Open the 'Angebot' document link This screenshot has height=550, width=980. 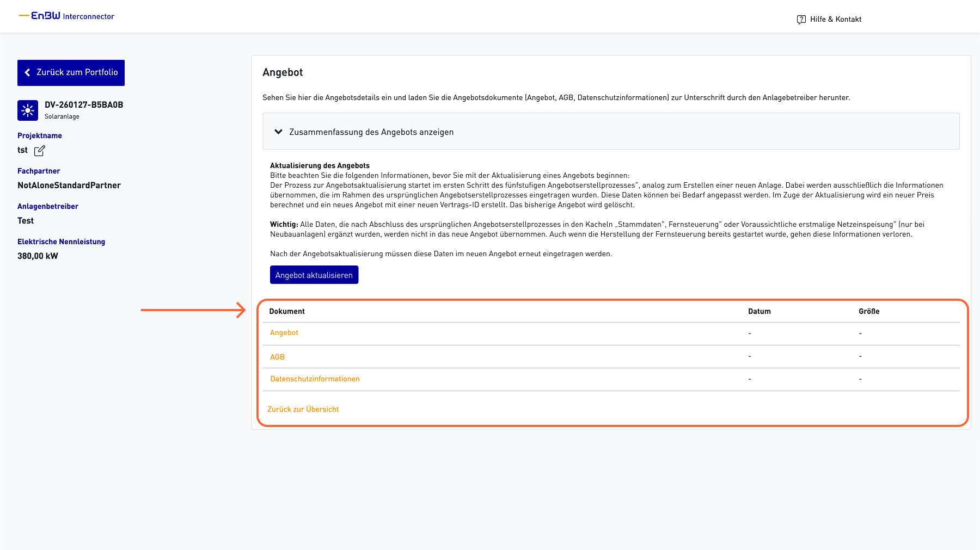pyautogui.click(x=284, y=333)
